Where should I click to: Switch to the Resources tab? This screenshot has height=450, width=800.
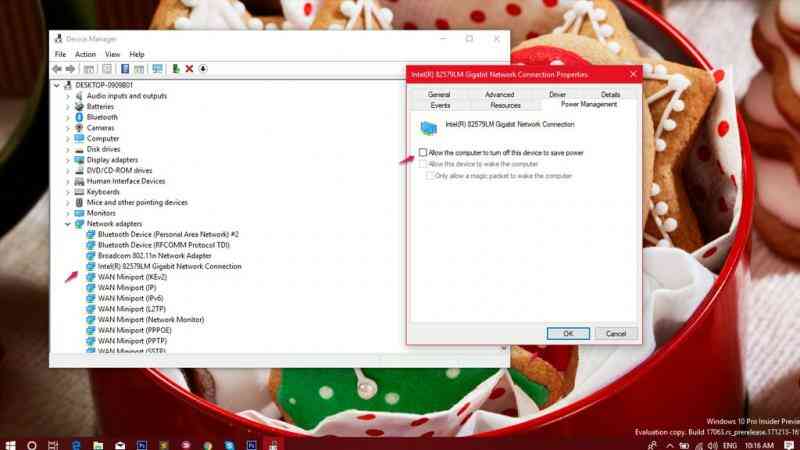pos(505,105)
